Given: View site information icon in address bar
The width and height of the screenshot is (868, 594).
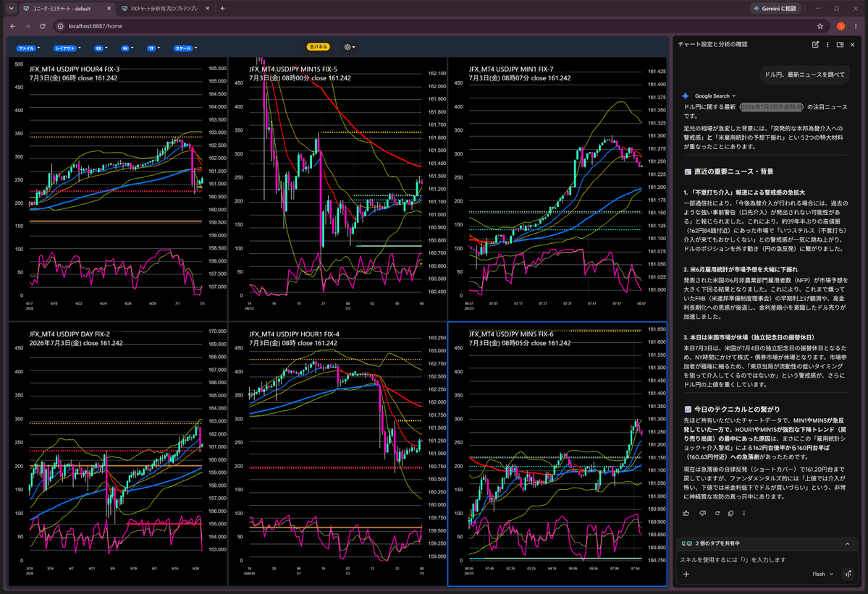Looking at the screenshot, I should pos(60,26).
